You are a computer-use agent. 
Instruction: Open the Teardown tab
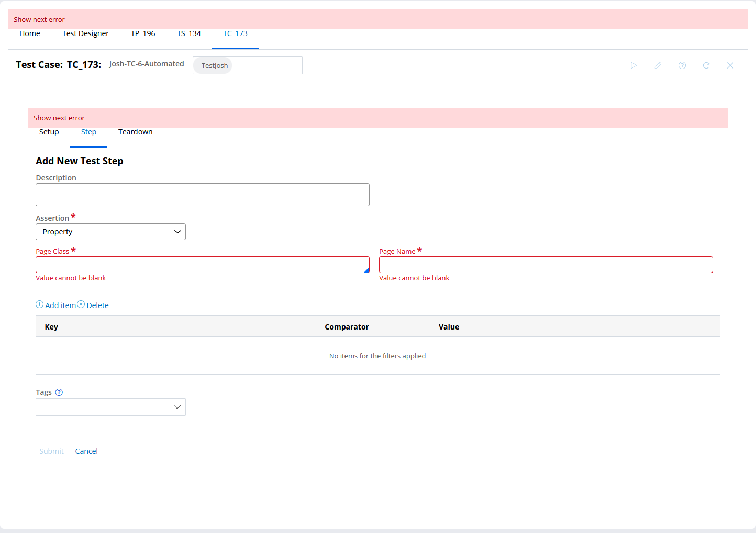[136, 132]
